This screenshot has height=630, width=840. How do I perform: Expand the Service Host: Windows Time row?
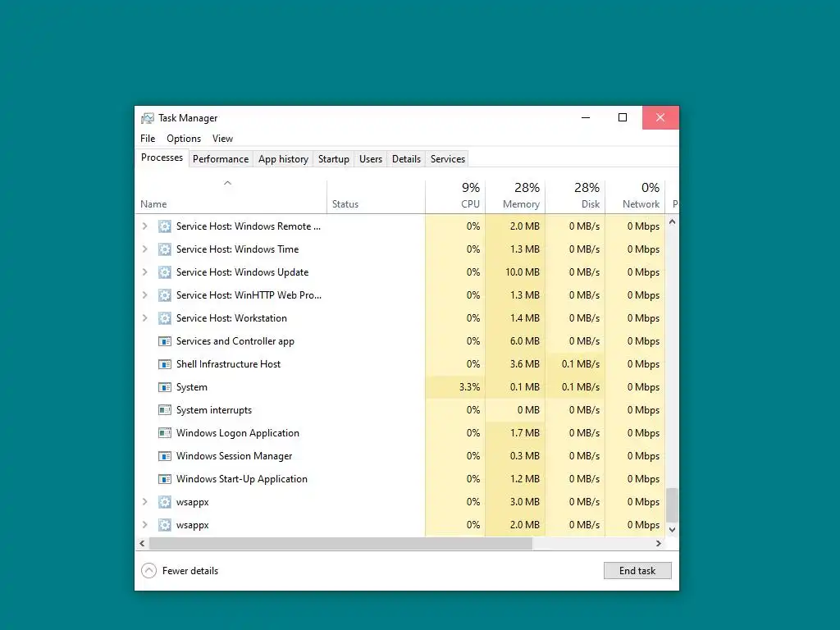[x=144, y=249]
